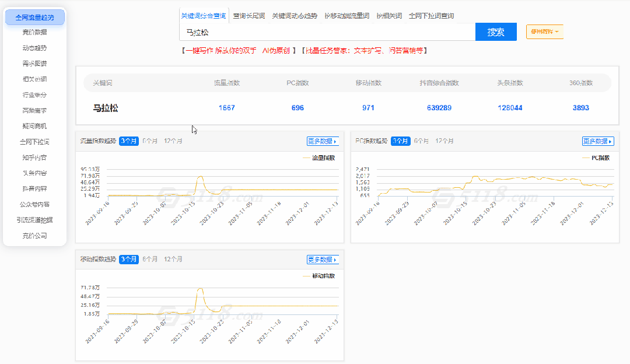Screen dimensions: 630x364
Task: Click 移动指数 value 971
Action: pyautogui.click(x=368, y=108)
